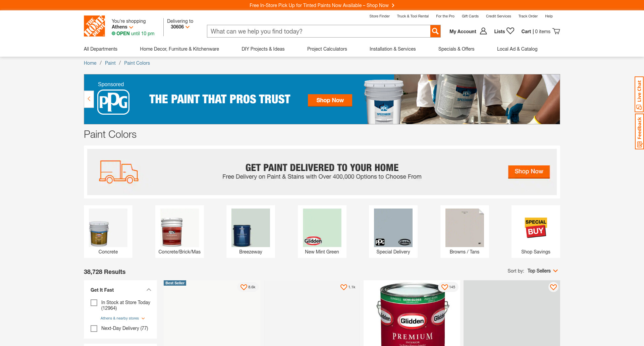Open the All Departments menu

point(101,49)
